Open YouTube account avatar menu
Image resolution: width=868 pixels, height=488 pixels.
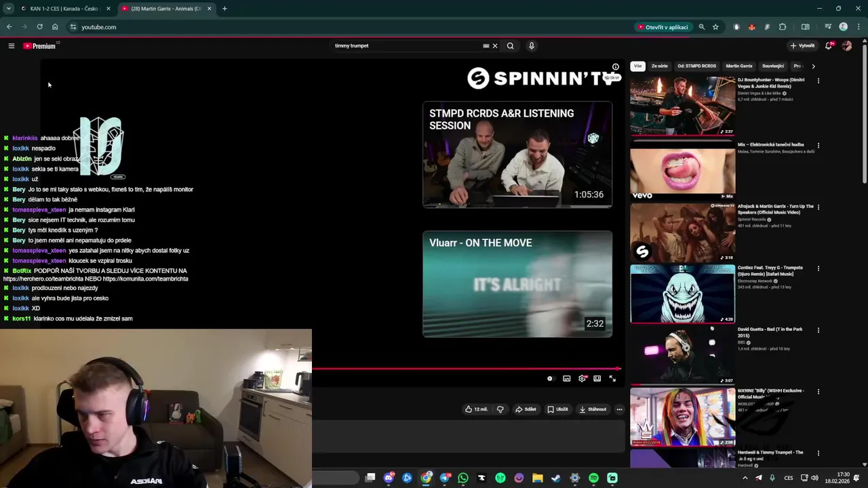click(x=846, y=46)
